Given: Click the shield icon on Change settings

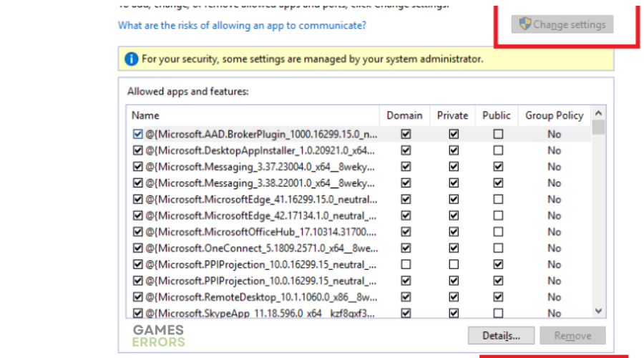Looking at the screenshot, I should coord(525,24).
